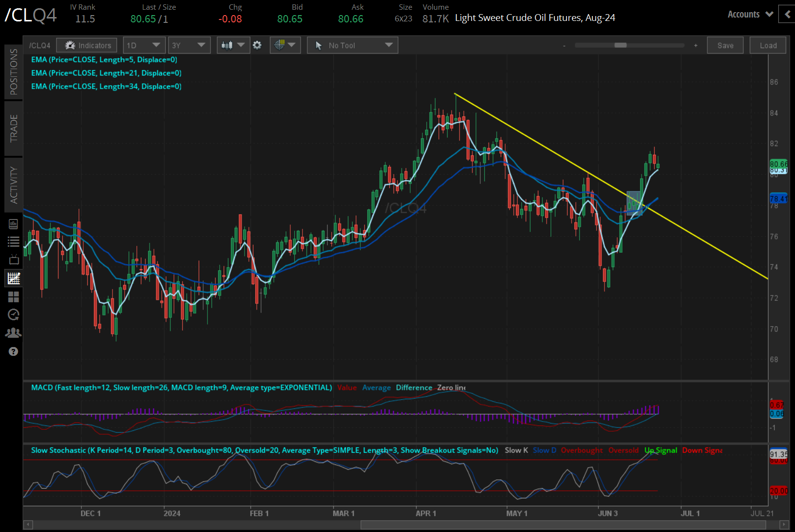The height and width of the screenshot is (532, 795).
Task: Open the four-square grid icon in sidebar
Action: click(14, 297)
